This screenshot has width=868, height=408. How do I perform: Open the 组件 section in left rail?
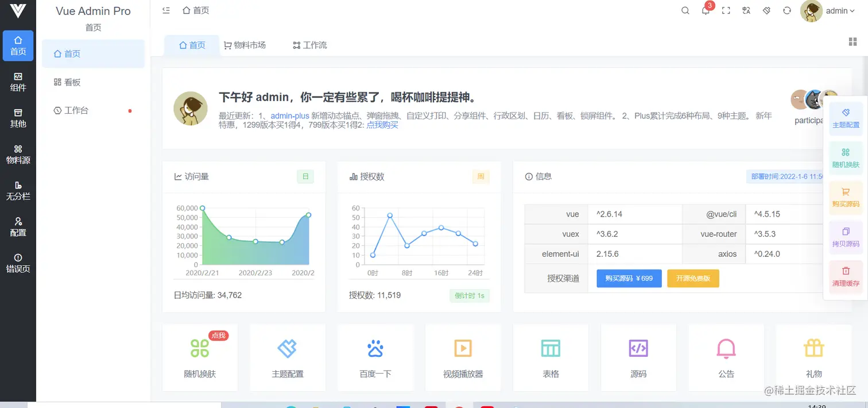point(18,82)
